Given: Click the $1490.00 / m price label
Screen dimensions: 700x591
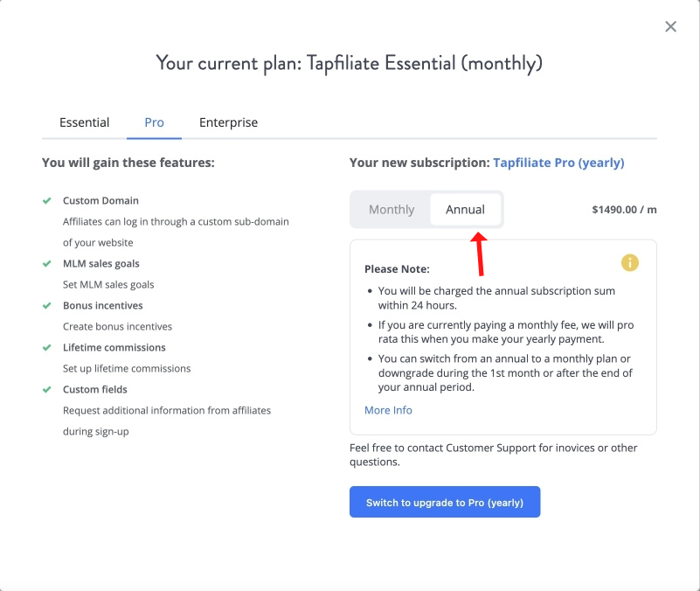Looking at the screenshot, I should [x=624, y=210].
